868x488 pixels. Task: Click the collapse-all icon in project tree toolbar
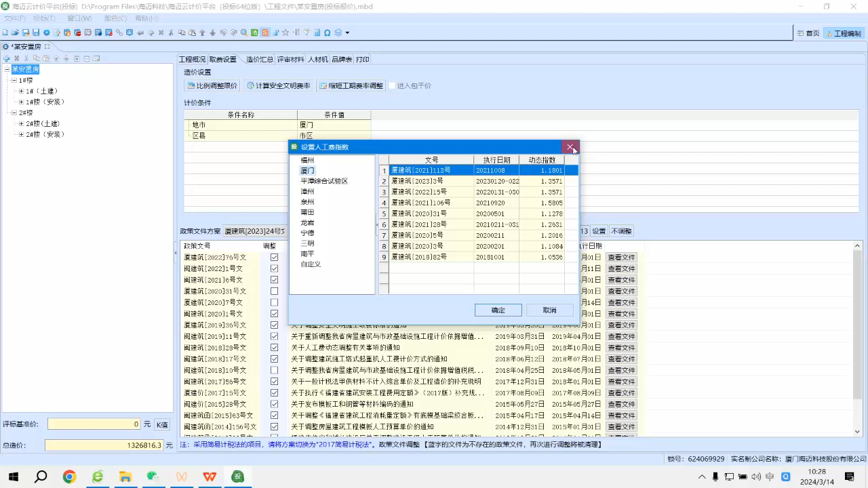(x=87, y=58)
